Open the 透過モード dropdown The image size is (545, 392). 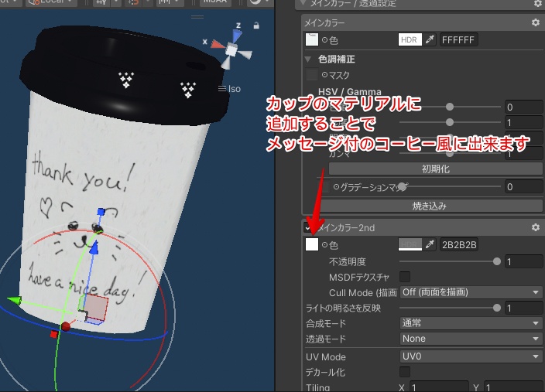tap(471, 339)
